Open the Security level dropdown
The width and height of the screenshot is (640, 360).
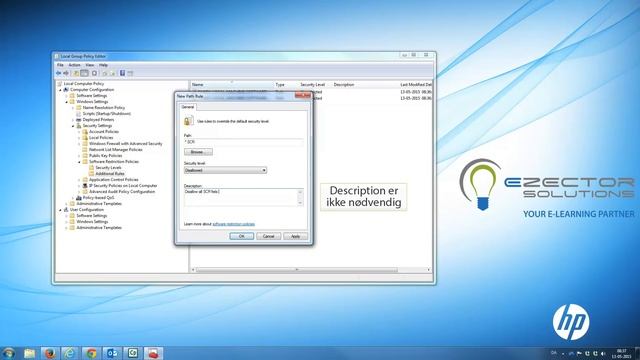click(225, 170)
